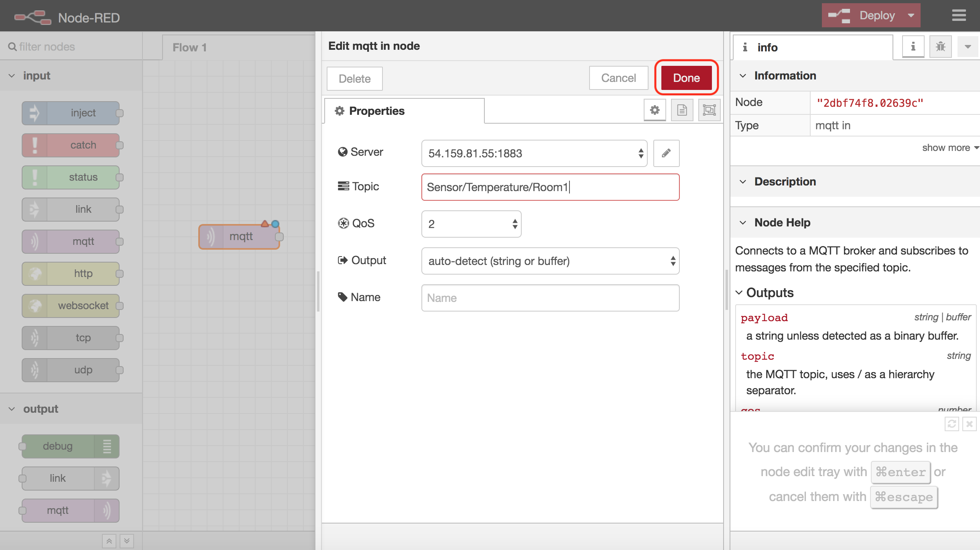Click the Done button
Image resolution: width=980 pixels, height=550 pixels.
[x=686, y=78]
